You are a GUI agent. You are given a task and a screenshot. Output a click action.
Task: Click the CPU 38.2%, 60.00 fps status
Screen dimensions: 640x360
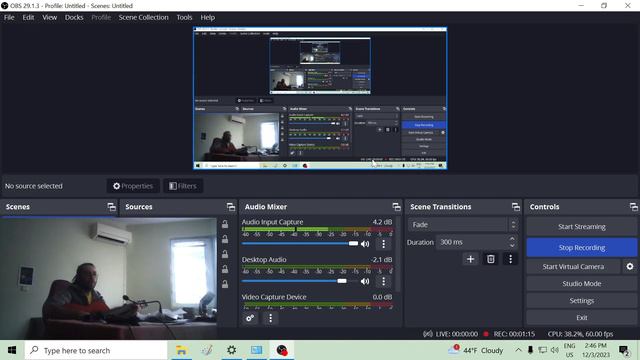[x=580, y=334]
